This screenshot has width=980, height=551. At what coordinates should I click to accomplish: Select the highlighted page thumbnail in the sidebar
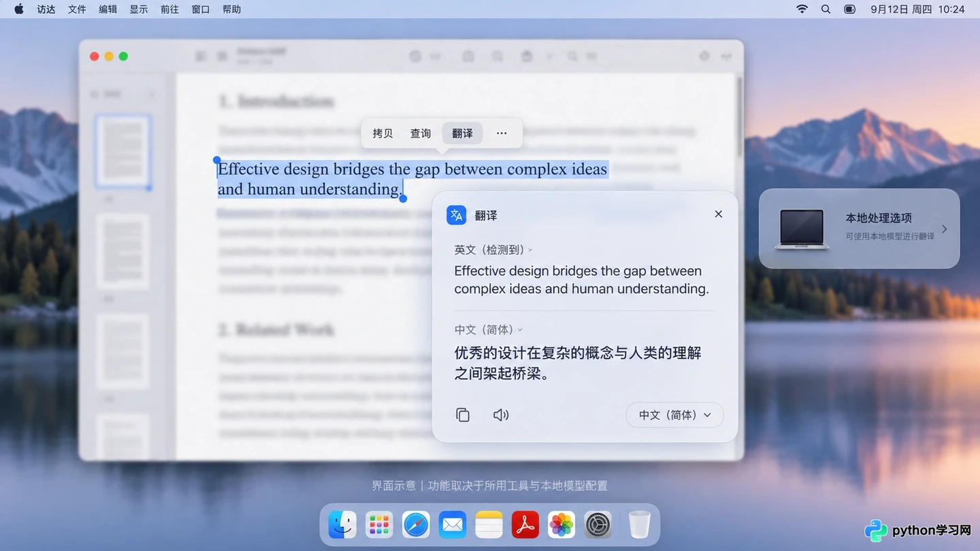[x=122, y=151]
